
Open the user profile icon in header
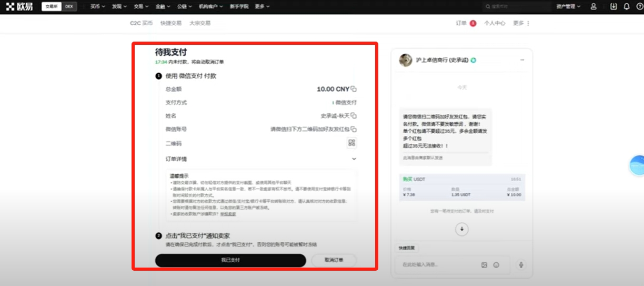pyautogui.click(x=593, y=6)
